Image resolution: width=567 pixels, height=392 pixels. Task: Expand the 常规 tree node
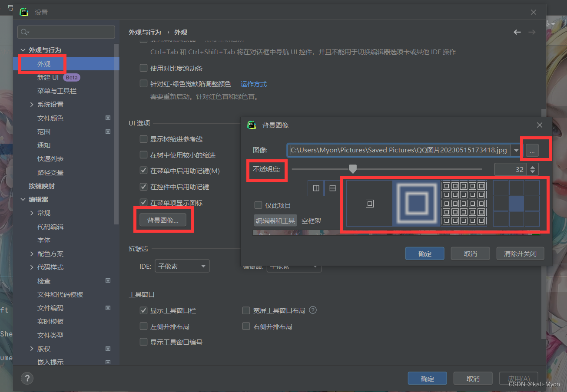tap(32, 213)
